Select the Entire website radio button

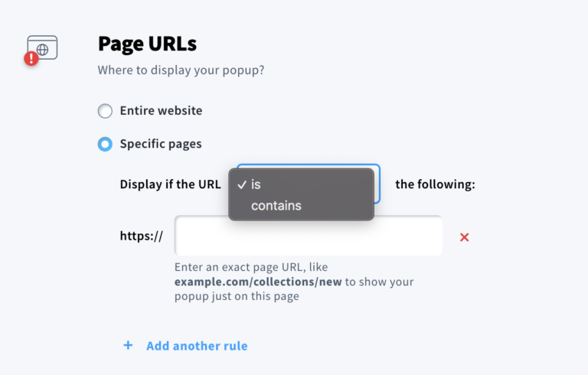pos(105,111)
